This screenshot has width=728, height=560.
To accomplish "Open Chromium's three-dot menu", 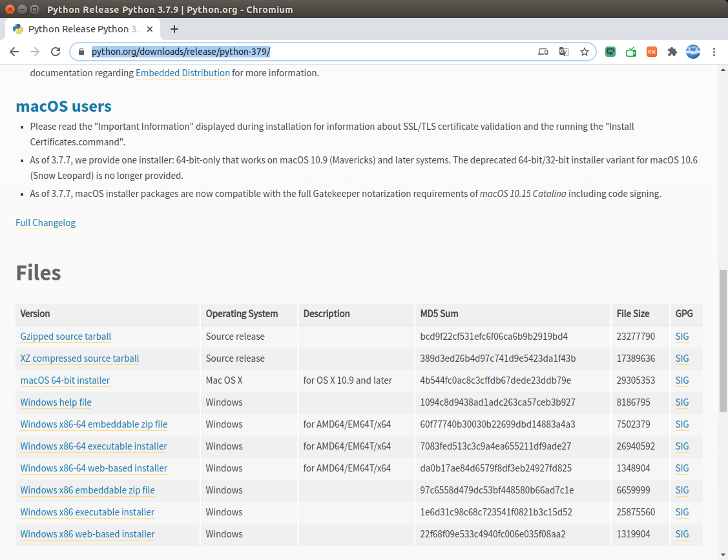I will [714, 52].
